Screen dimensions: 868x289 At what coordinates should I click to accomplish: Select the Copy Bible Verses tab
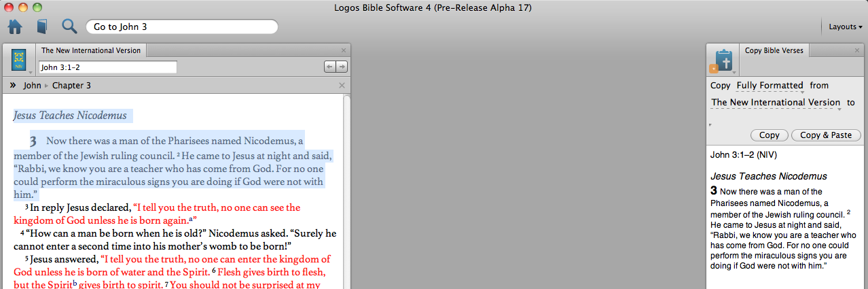(x=774, y=50)
